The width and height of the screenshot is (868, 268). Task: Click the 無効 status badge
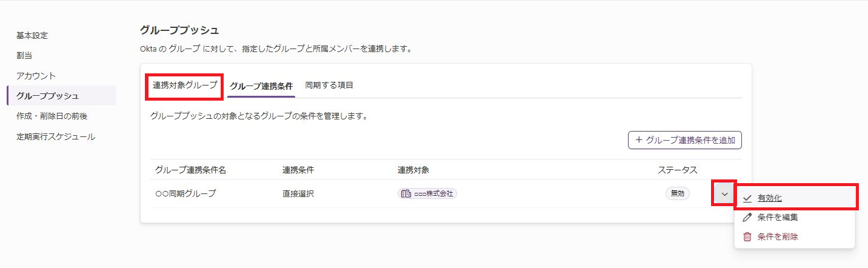pos(677,193)
